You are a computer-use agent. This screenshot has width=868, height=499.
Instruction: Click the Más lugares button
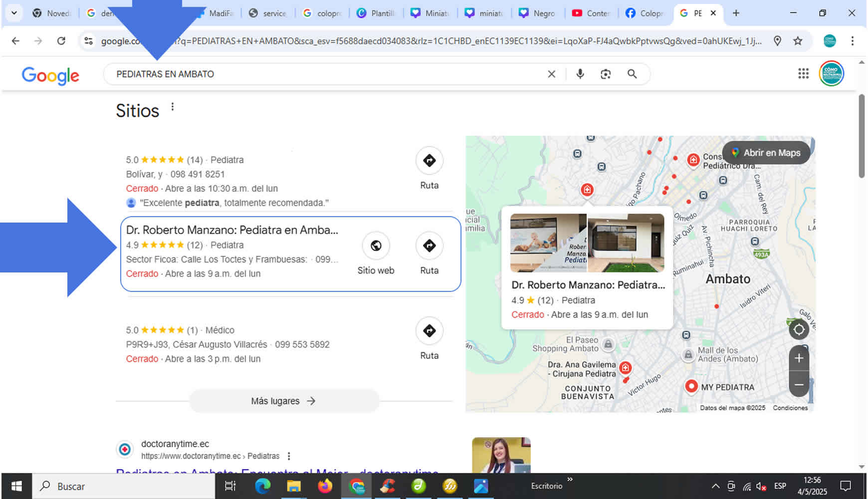pos(283,401)
